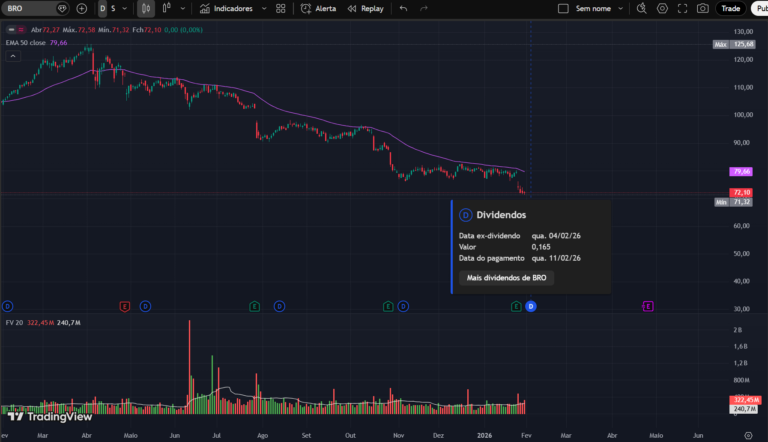Click the ex-dividend date qua. 04/02/26
This screenshot has width=768, height=442.
coord(556,236)
